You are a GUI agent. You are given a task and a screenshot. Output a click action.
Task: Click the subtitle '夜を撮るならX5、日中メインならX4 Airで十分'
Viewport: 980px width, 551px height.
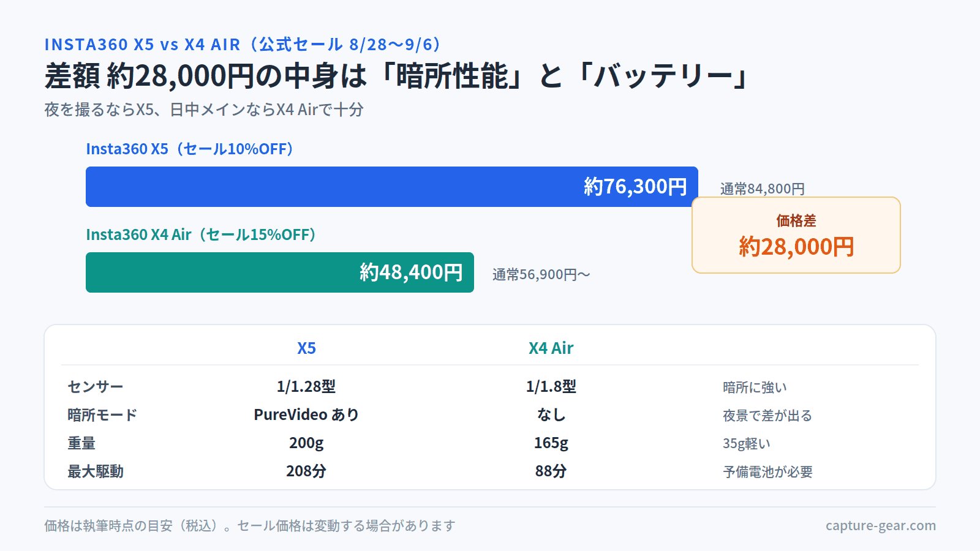204,110
